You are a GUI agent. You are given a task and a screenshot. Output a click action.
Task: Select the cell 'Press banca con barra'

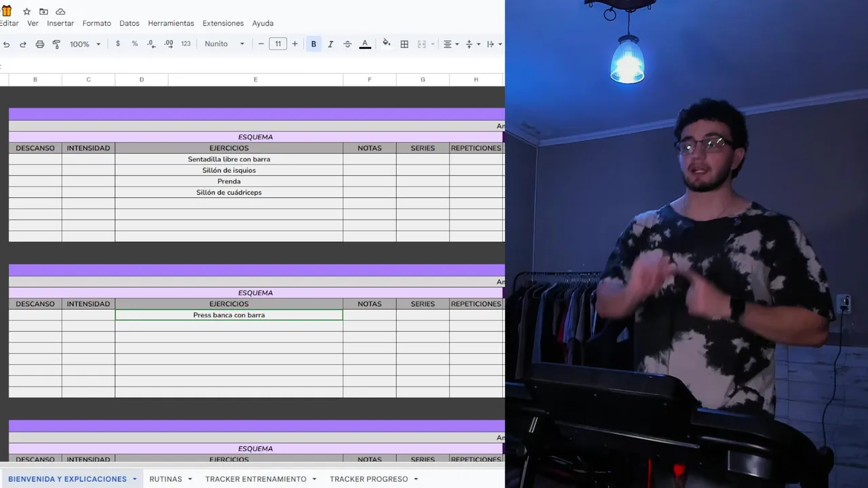pyautogui.click(x=229, y=315)
